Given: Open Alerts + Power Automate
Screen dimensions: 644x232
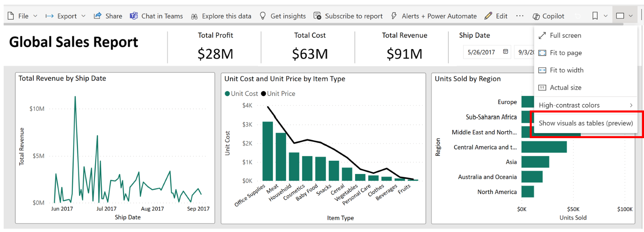Looking at the screenshot, I should click(x=434, y=16).
